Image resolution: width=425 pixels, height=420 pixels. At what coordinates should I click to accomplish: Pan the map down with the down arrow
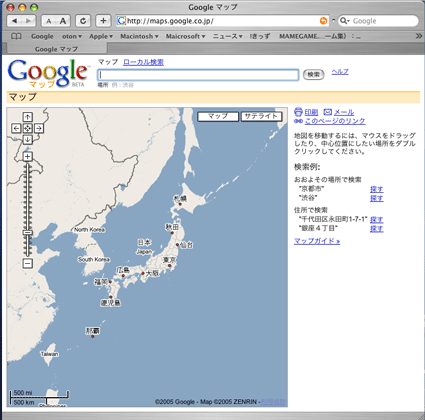click(28, 139)
